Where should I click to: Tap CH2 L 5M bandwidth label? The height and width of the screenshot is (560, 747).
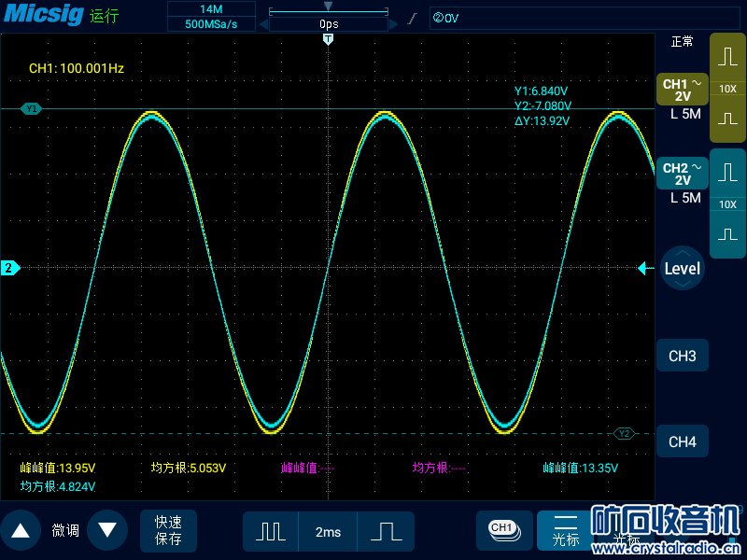[685, 198]
